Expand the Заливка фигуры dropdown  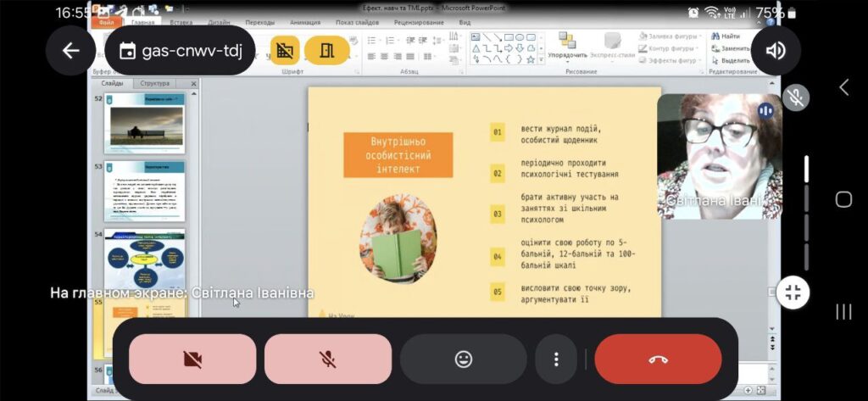(x=671, y=36)
